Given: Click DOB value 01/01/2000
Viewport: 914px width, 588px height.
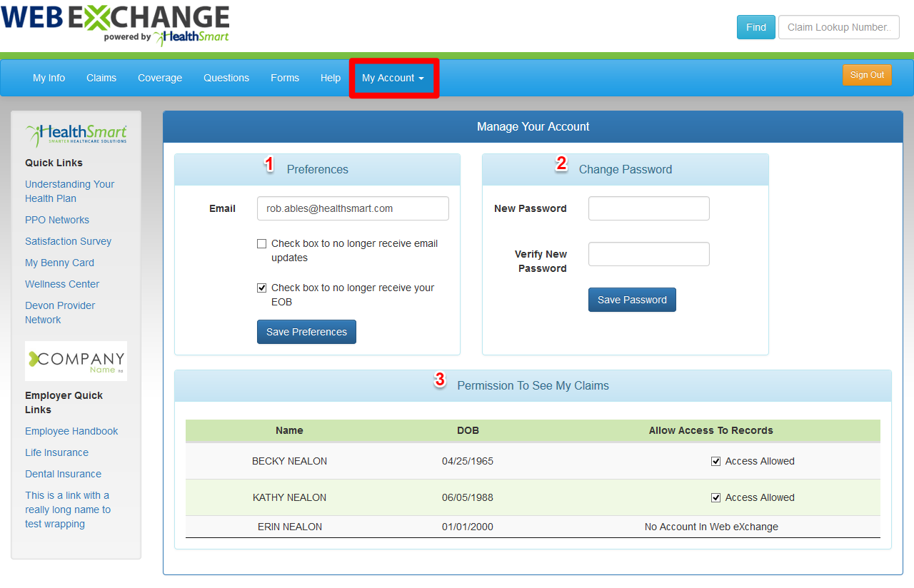Looking at the screenshot, I should [468, 527].
